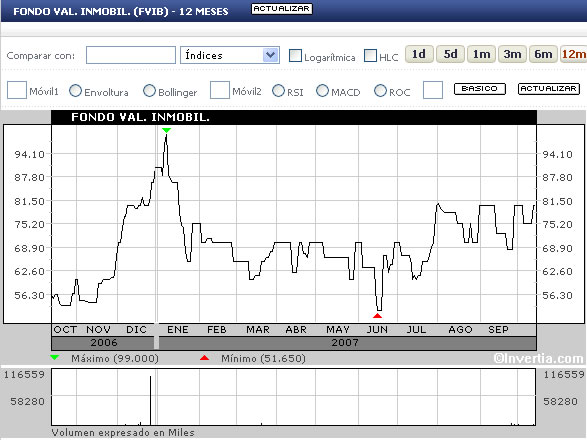
Task: Click the SEP month label
Action: (x=498, y=330)
